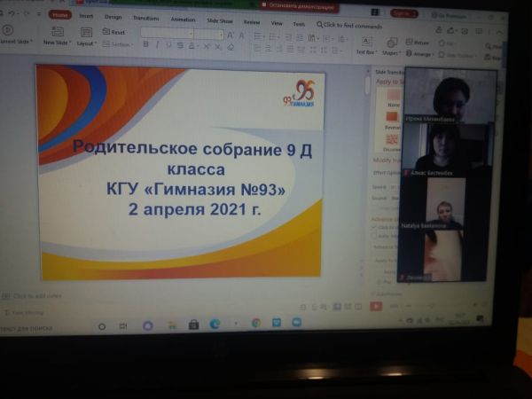
Task: Open Microsoft Edge from taskbar
Action: [215, 325]
